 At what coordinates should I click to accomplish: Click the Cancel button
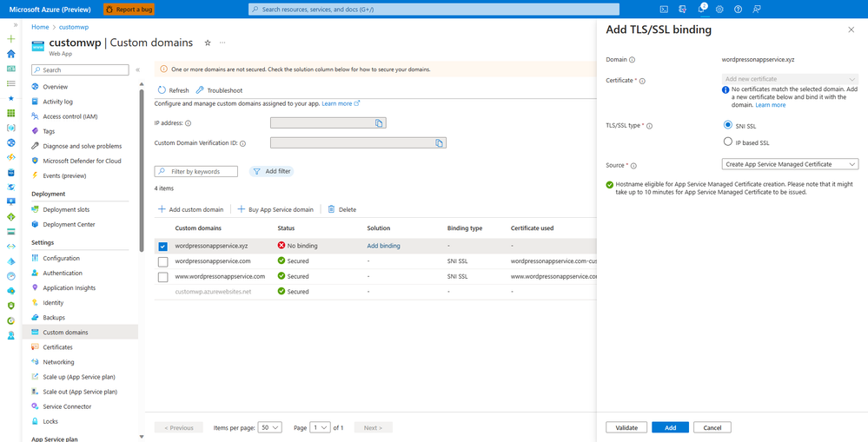pyautogui.click(x=712, y=427)
